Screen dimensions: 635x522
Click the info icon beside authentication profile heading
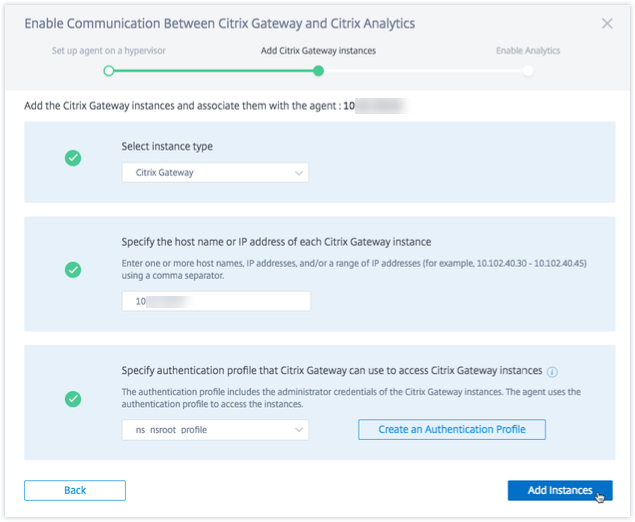coord(552,370)
